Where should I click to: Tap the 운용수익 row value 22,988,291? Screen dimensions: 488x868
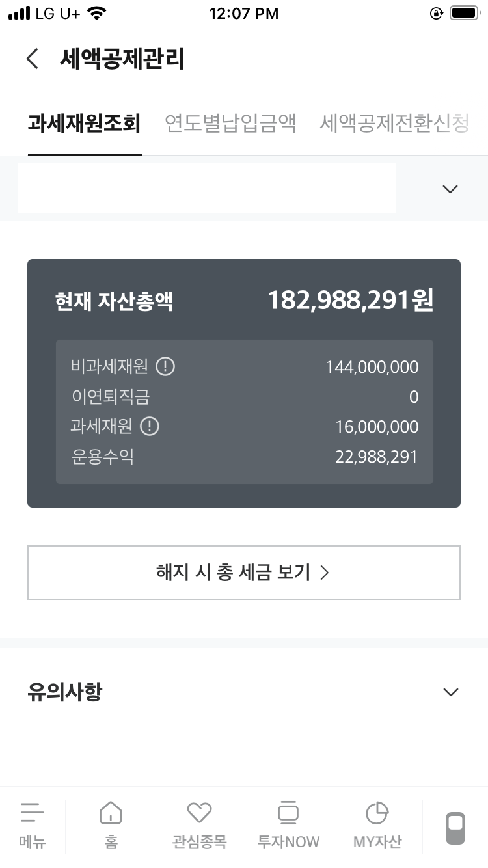coord(376,457)
